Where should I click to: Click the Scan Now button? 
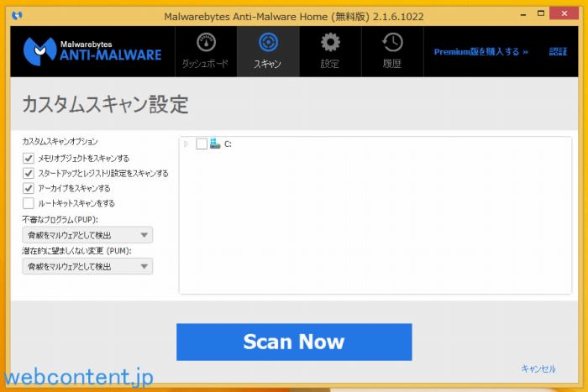pyautogui.click(x=294, y=342)
